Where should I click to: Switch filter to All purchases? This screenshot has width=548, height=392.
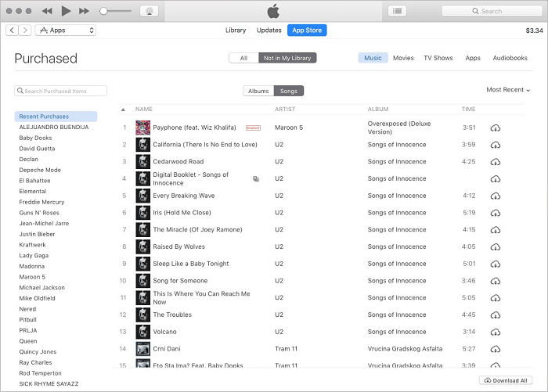click(x=243, y=58)
